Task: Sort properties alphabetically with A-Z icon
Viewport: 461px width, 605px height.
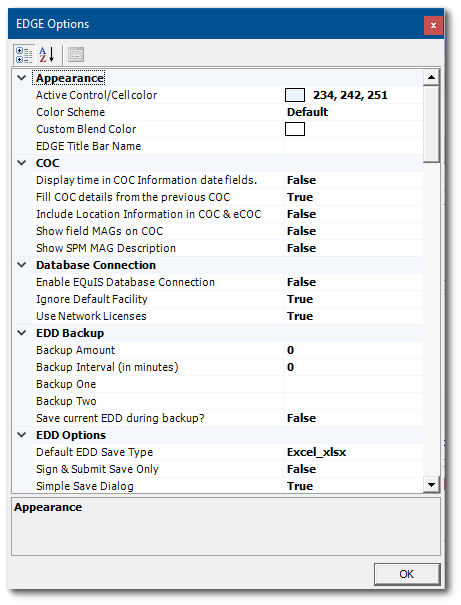Action: [47, 54]
